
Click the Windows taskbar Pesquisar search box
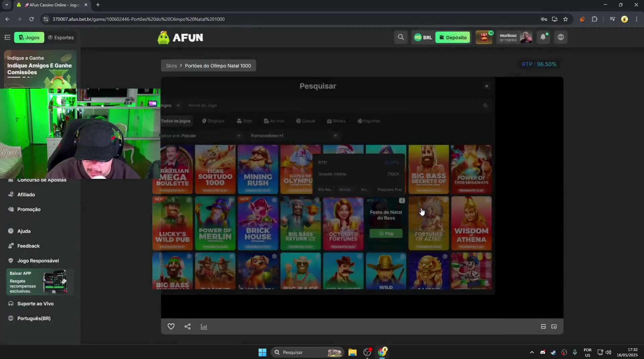(307, 352)
